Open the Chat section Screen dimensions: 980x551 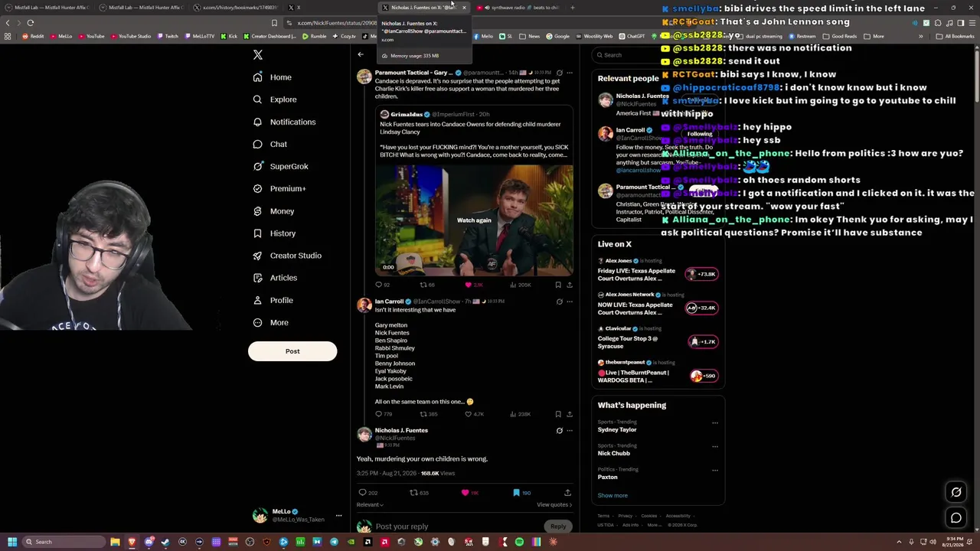pos(270,144)
